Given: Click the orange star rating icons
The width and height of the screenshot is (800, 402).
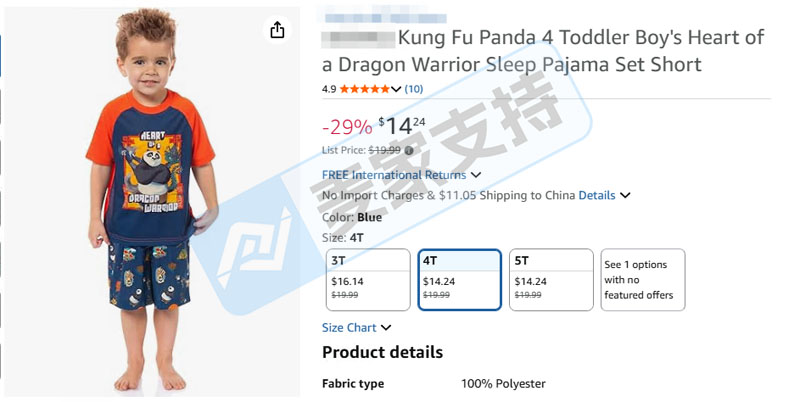Looking at the screenshot, I should 364,89.
